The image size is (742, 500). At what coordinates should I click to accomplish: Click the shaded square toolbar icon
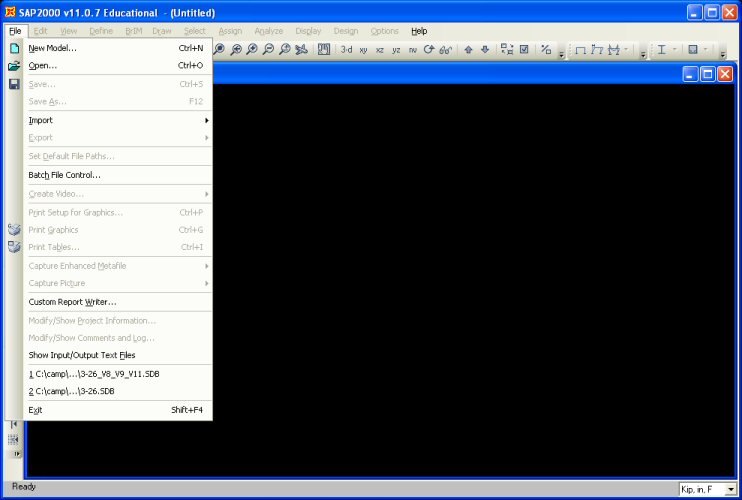693,49
